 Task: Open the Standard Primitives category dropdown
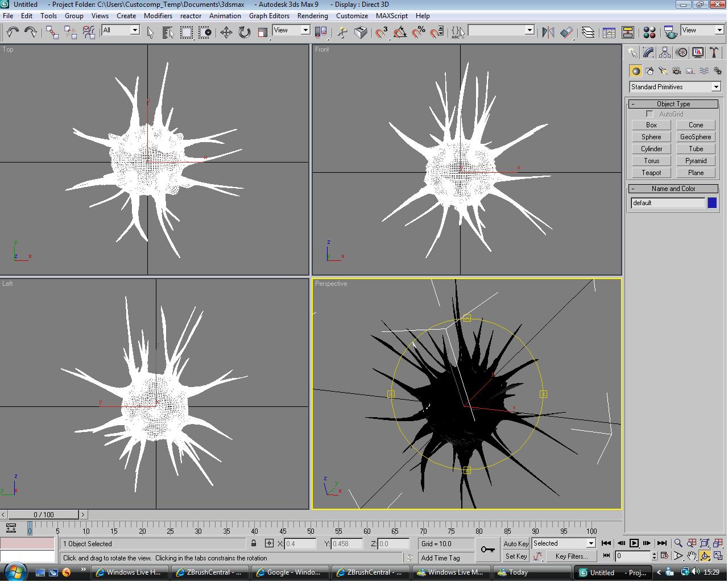pyautogui.click(x=675, y=87)
